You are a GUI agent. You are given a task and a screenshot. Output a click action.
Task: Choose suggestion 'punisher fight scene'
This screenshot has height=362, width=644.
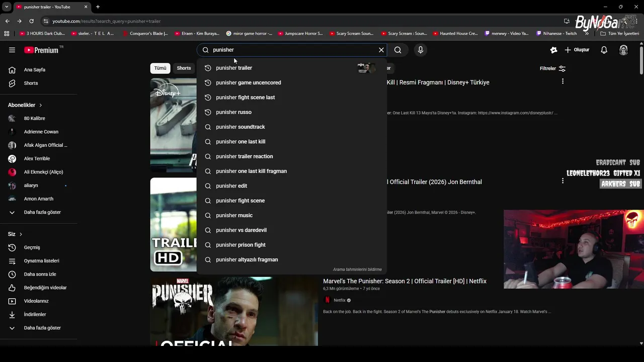[x=291, y=201]
